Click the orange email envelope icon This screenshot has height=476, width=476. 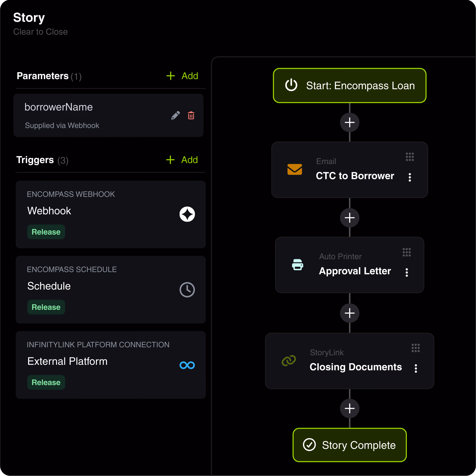[295, 170]
